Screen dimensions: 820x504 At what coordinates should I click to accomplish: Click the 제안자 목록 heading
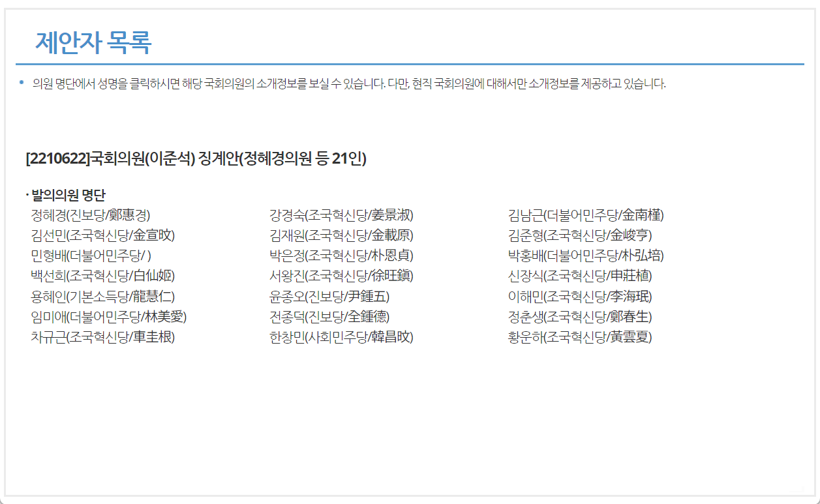click(93, 42)
